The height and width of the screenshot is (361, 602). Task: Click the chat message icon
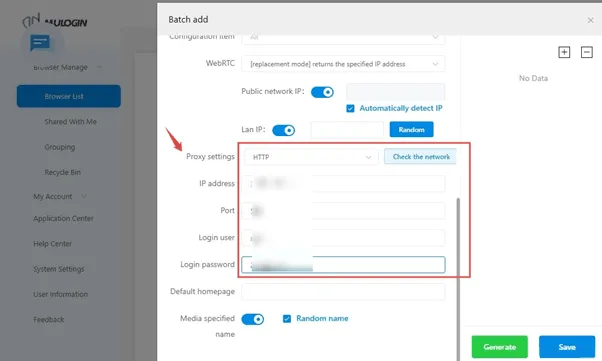[x=40, y=42]
